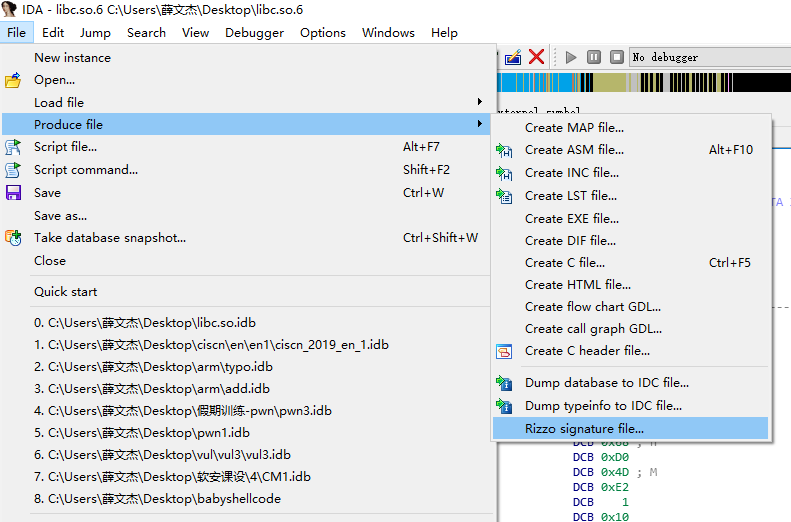
Task: Open recent file ciscn_2019_en_1.idb
Action: [246, 345]
